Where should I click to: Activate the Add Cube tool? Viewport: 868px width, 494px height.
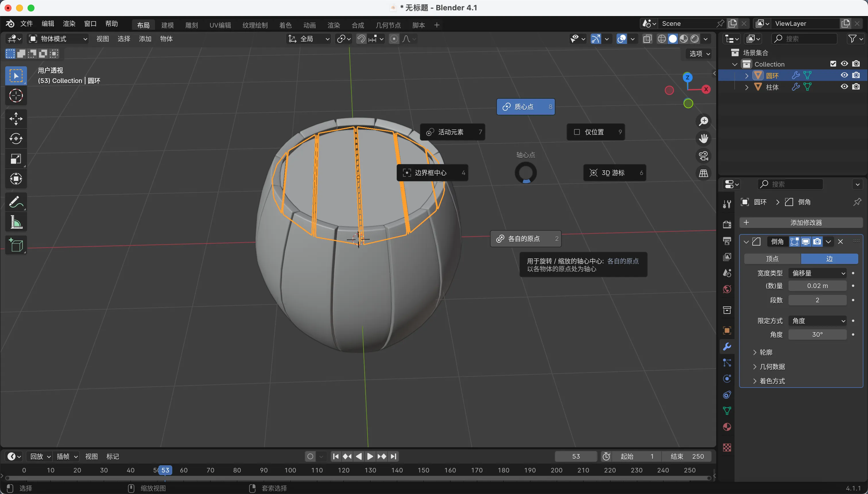(16, 245)
